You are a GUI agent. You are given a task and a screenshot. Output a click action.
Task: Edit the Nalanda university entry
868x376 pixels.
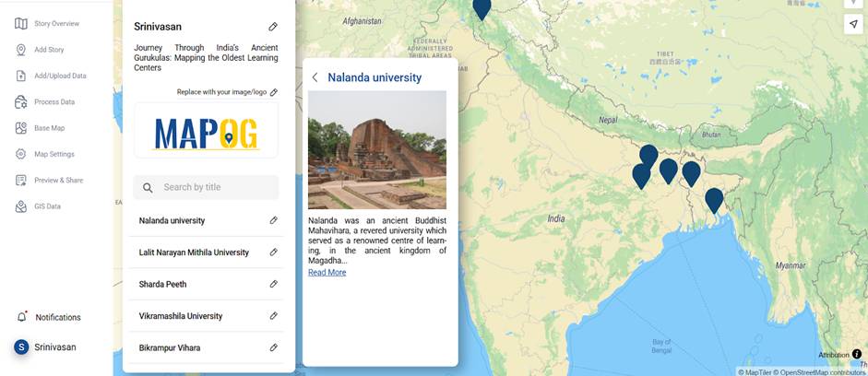pos(273,220)
